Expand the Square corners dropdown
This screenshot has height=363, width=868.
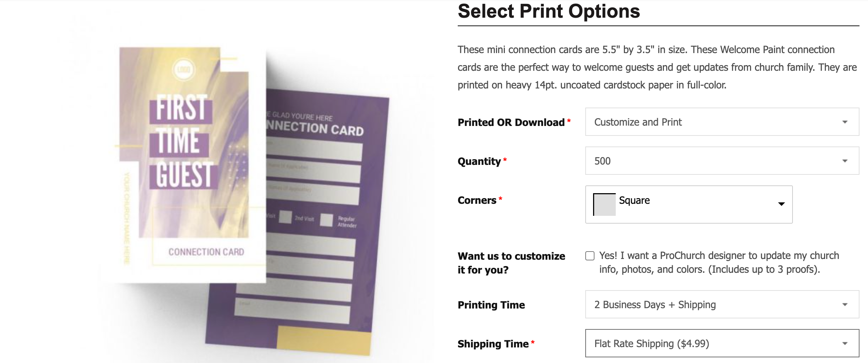pyautogui.click(x=689, y=204)
